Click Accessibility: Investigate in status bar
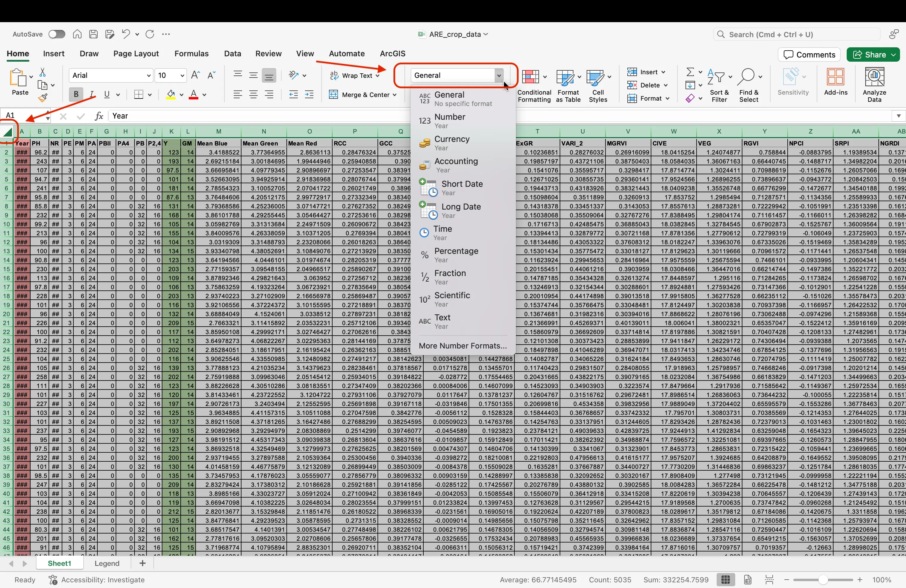The image size is (906, 588). (97, 580)
